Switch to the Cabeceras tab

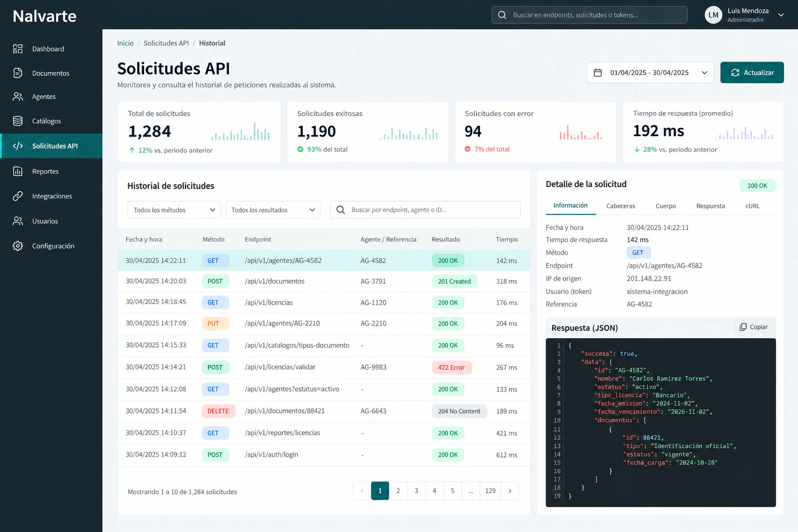[x=621, y=206]
